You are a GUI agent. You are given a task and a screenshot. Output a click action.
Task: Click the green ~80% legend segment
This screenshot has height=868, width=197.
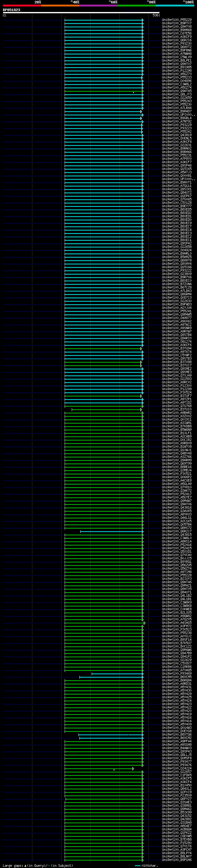point(137,6)
